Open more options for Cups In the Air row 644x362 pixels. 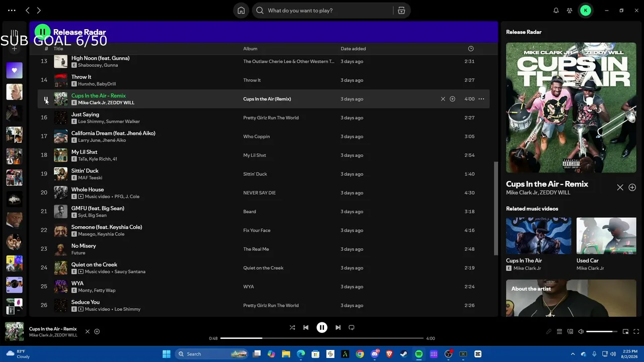point(481,99)
